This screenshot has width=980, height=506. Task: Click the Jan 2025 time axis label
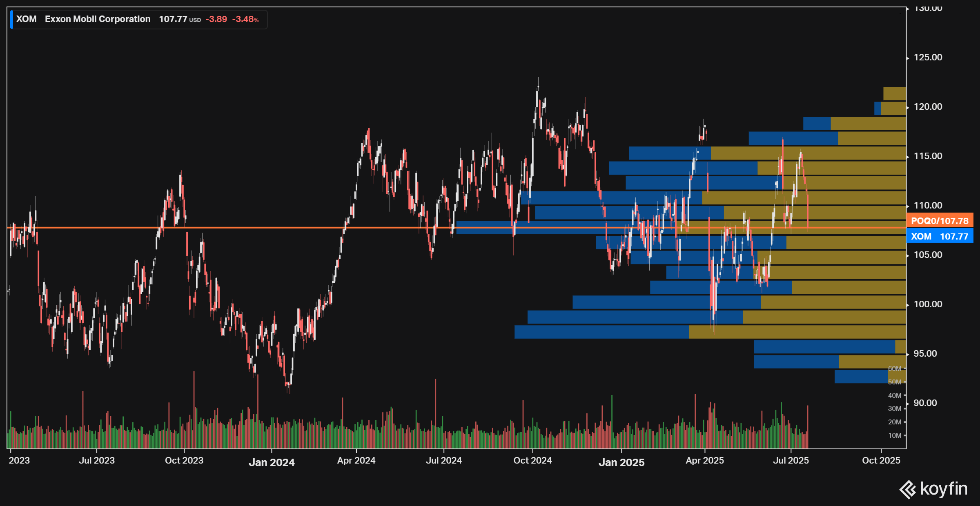(x=621, y=462)
